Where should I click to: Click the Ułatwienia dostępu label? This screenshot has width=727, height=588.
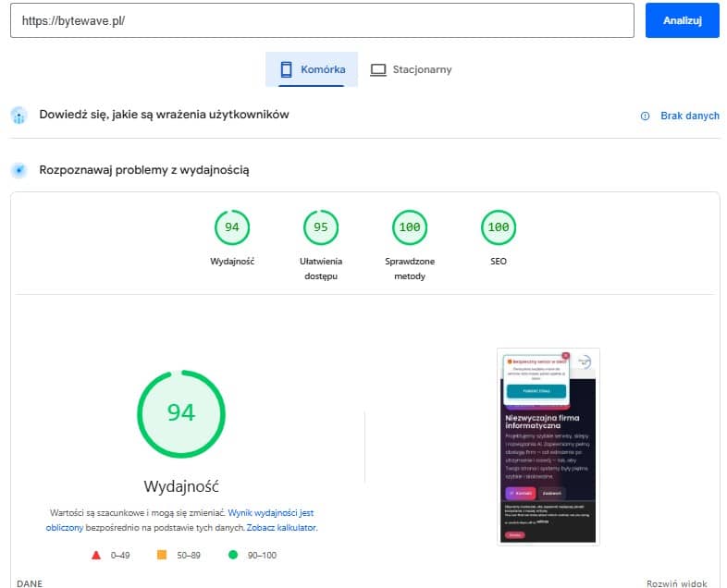pyautogui.click(x=321, y=269)
